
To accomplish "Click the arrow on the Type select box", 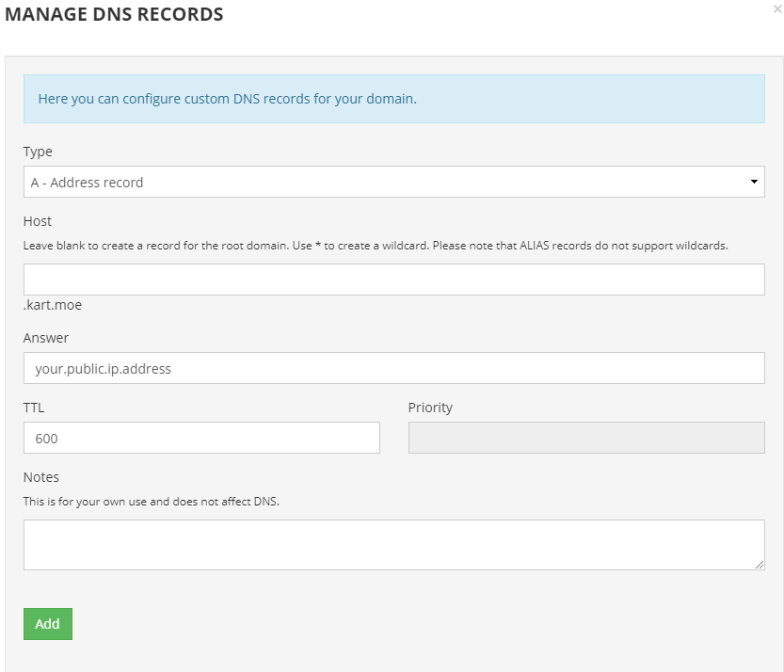I will [754, 182].
